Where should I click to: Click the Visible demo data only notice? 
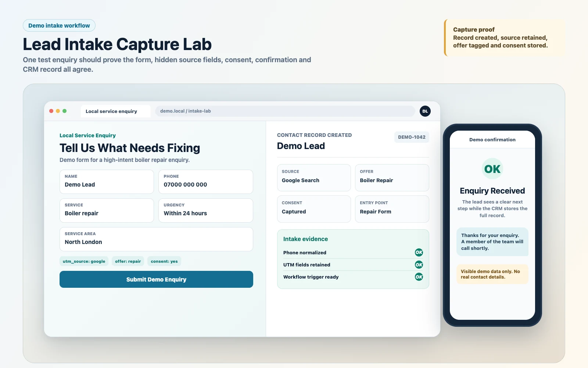492,274
